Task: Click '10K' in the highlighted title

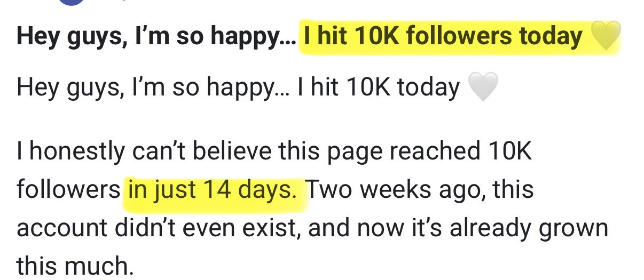Action: [371, 36]
